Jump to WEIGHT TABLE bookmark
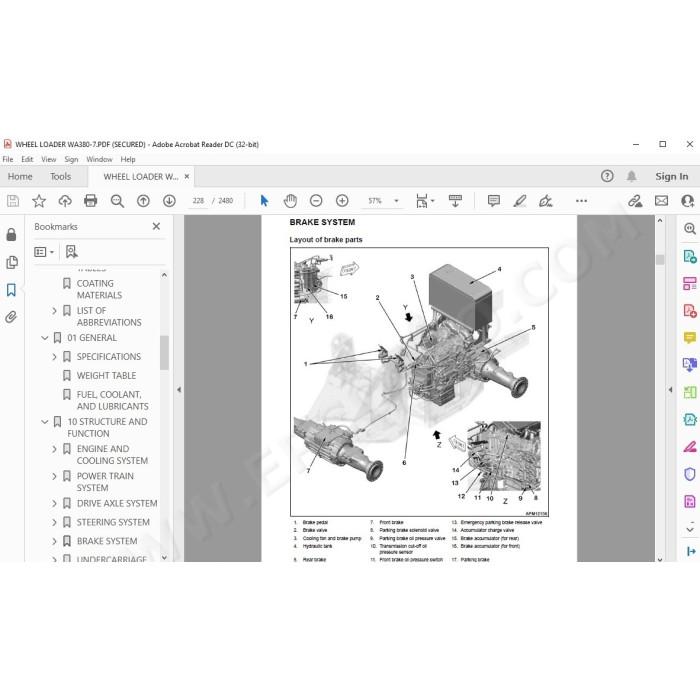 pyautogui.click(x=106, y=375)
